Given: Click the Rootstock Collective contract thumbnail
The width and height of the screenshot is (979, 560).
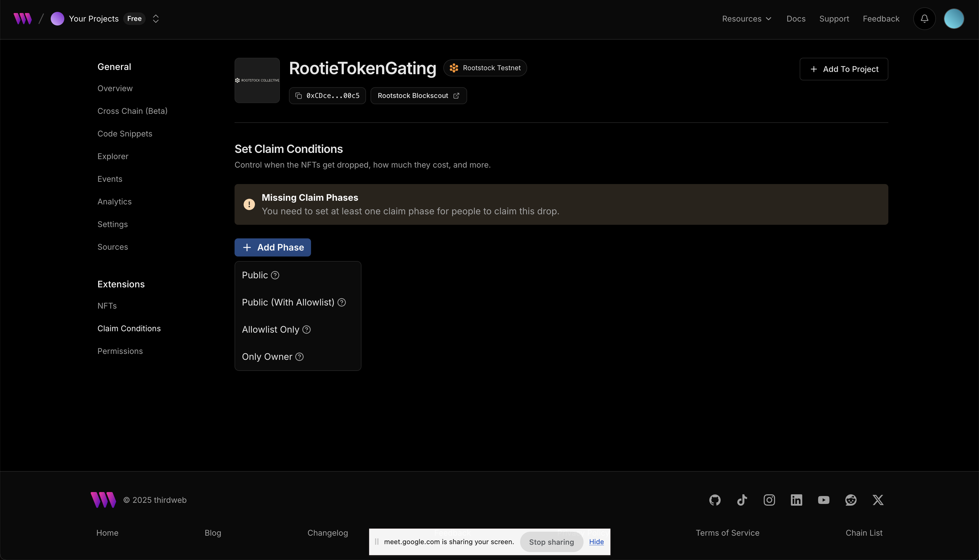Looking at the screenshot, I should [x=257, y=80].
